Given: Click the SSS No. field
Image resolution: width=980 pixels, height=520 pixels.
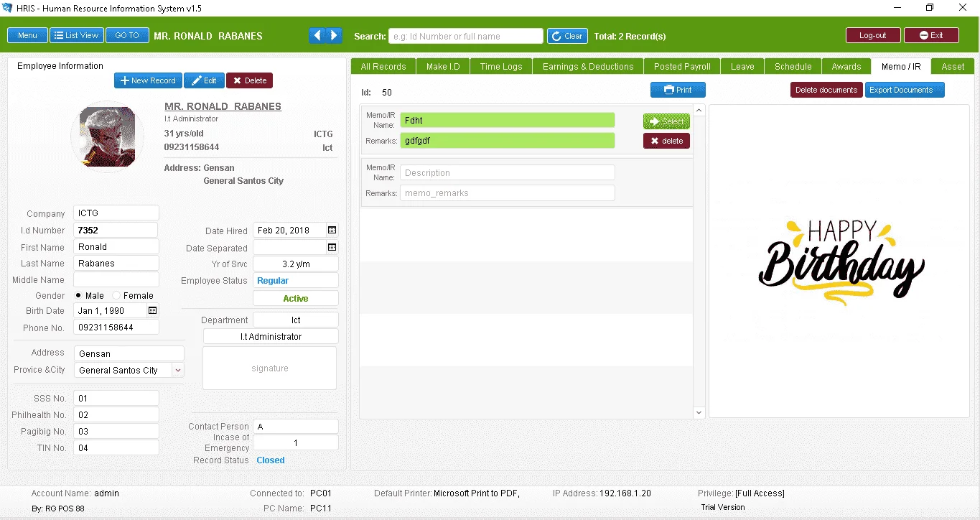Looking at the screenshot, I should point(116,398).
